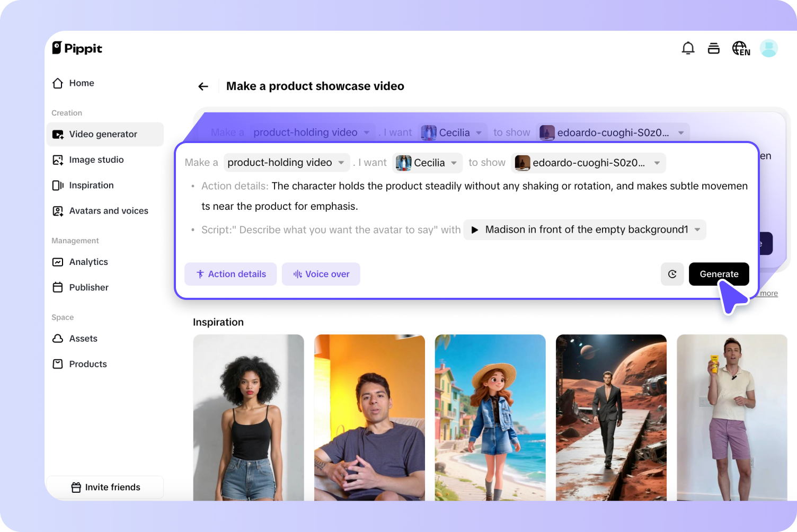Open the Inspiration section in the sidebar
Screen dimensions: 797x532
click(x=91, y=185)
